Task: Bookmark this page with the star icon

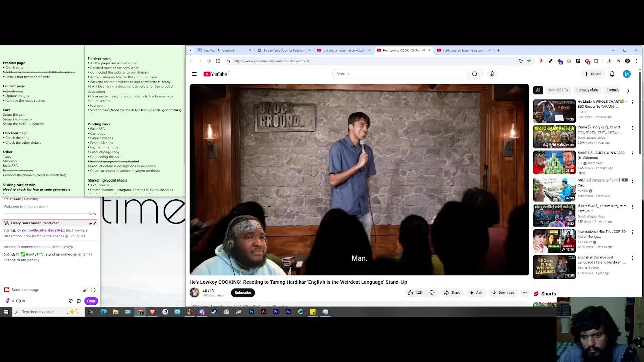Action: [529, 61]
